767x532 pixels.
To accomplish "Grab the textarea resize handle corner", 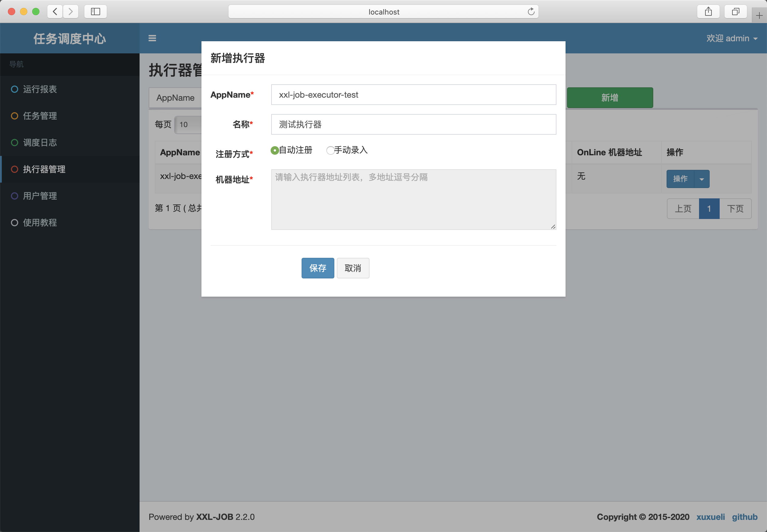I will pos(553,227).
